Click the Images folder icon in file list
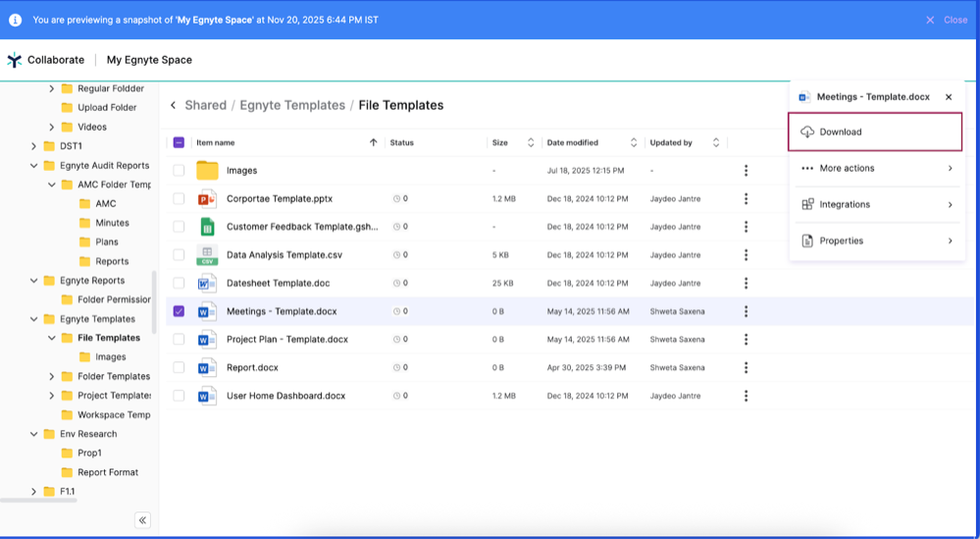The height and width of the screenshot is (539, 980). click(207, 171)
